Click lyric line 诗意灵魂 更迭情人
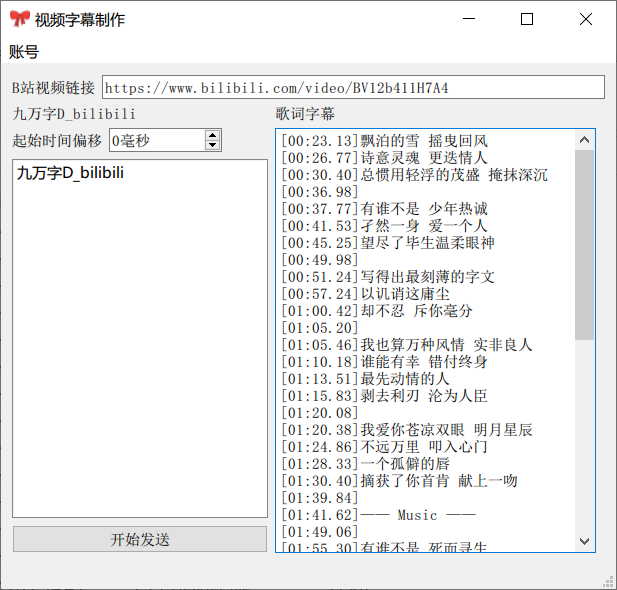The width and height of the screenshot is (617, 590). pyautogui.click(x=384, y=158)
